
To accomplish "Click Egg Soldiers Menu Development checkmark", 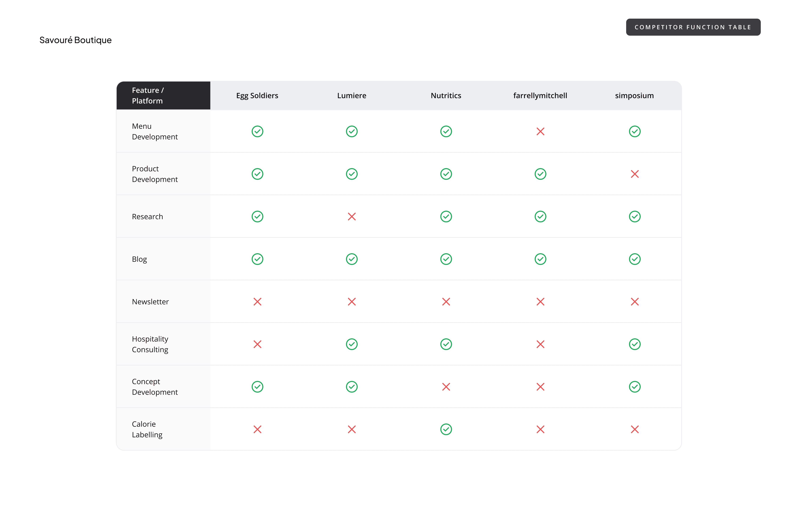I will tap(257, 131).
